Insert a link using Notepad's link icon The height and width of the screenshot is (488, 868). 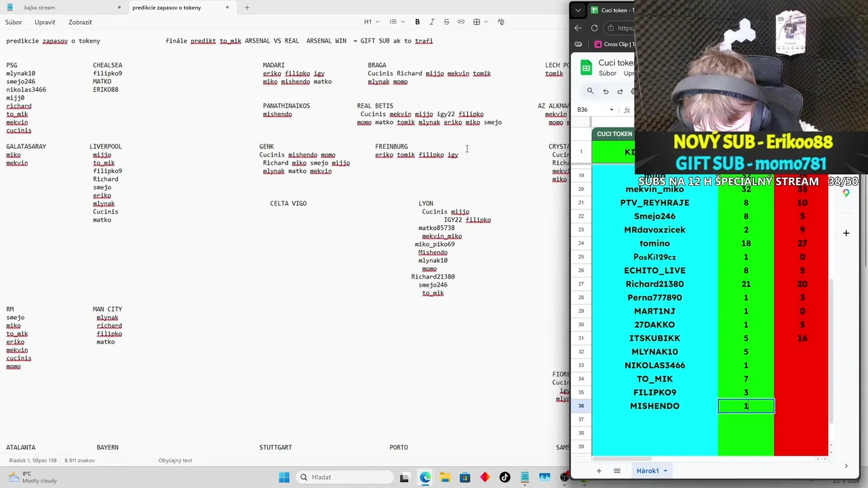tap(461, 22)
